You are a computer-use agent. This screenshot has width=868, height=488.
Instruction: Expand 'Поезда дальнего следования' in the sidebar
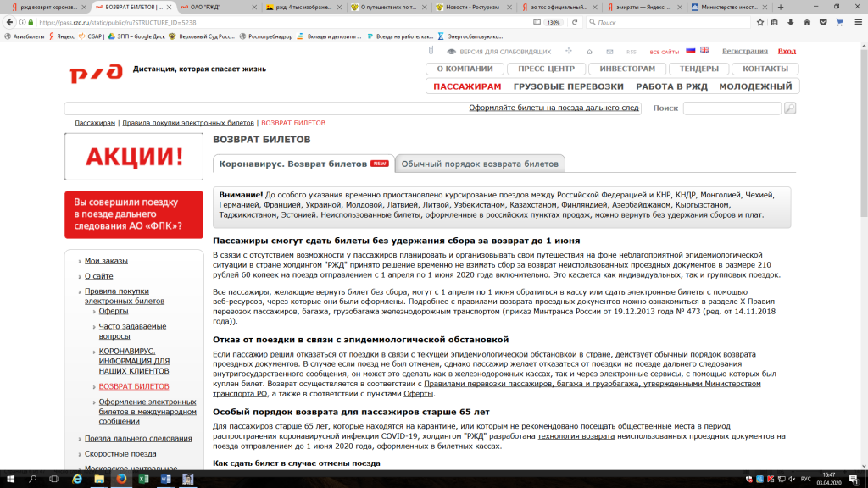tap(132, 438)
